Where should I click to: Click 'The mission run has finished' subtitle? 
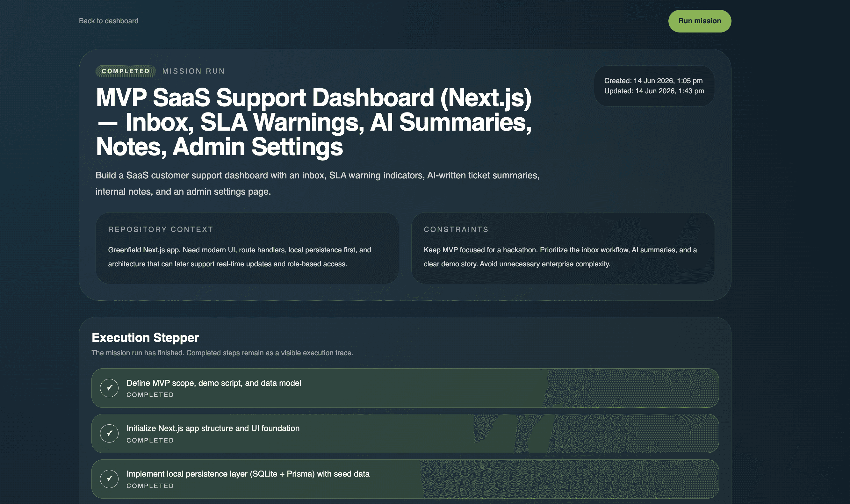[222, 353]
